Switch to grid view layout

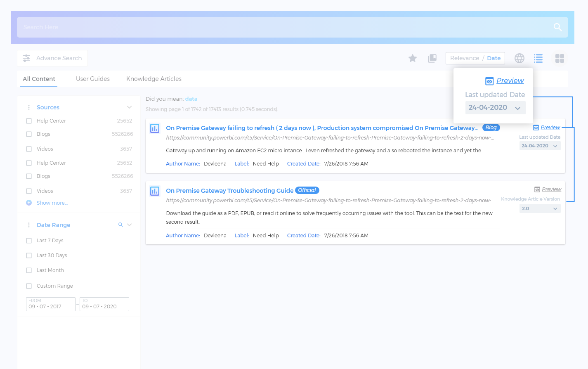(x=560, y=58)
